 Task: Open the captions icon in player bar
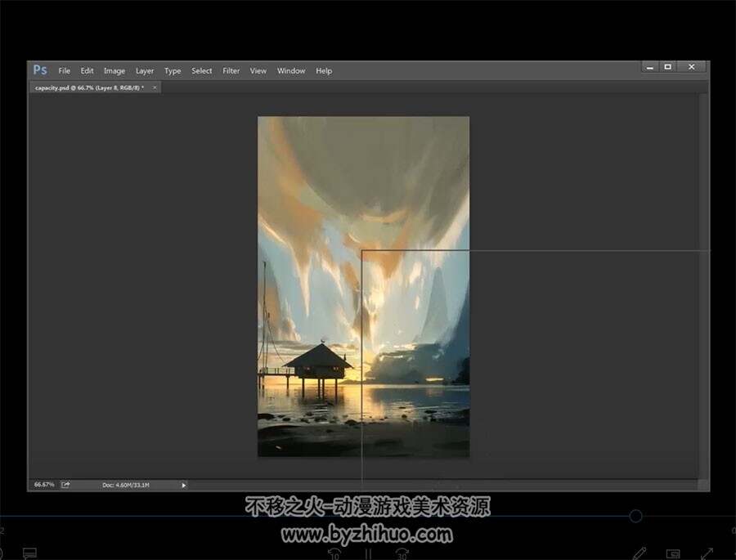(29, 553)
